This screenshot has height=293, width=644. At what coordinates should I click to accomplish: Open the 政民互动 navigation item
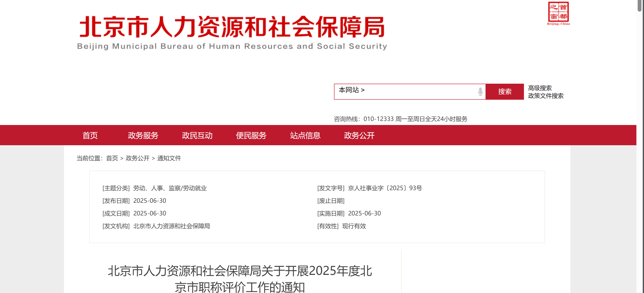[197, 135]
